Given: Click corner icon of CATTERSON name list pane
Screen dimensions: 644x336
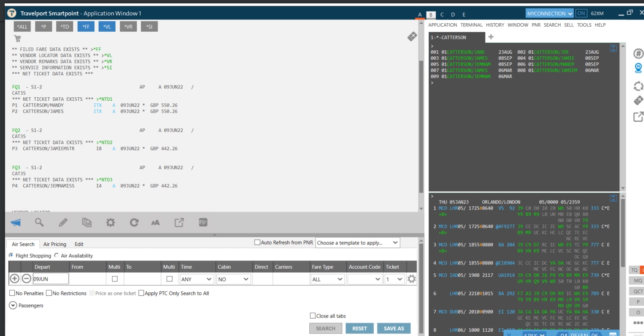Looking at the screenshot, I should click(x=613, y=48).
